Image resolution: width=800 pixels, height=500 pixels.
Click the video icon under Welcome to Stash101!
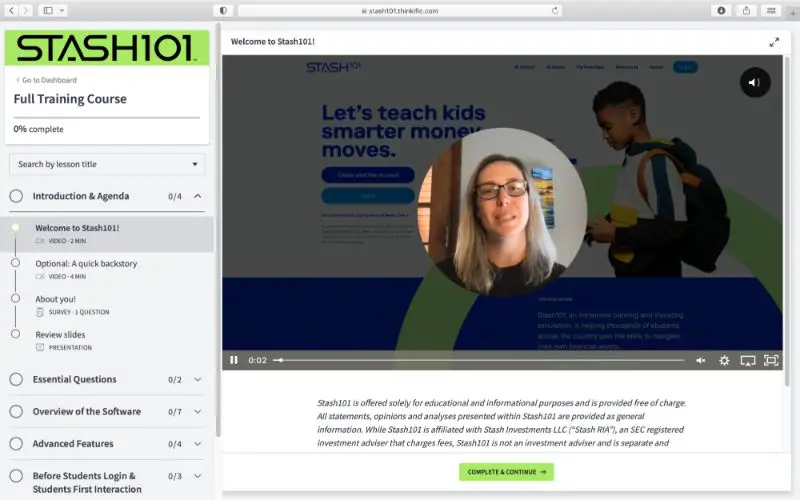[40, 241]
